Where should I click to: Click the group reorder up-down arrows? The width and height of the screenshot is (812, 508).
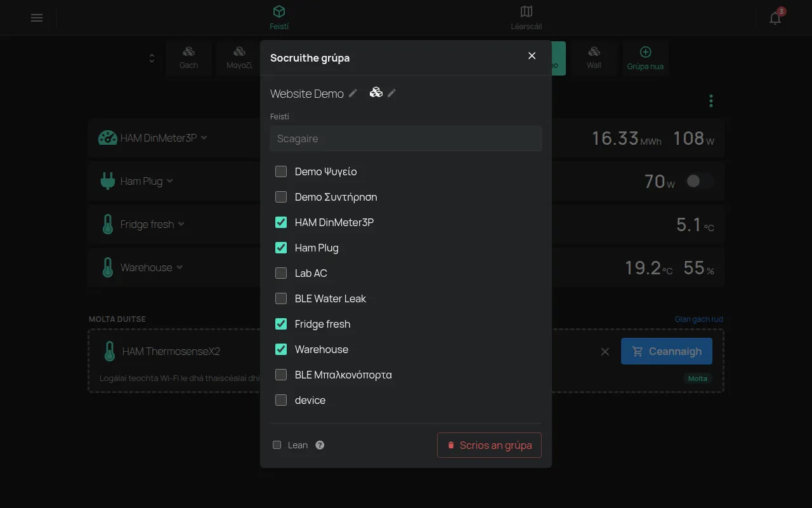(x=152, y=58)
